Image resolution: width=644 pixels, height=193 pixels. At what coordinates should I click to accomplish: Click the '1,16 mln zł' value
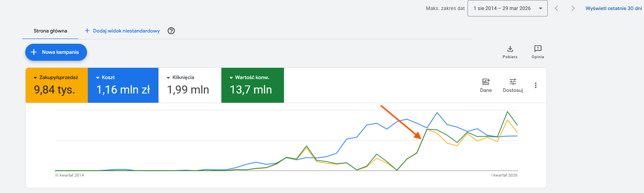pyautogui.click(x=123, y=90)
